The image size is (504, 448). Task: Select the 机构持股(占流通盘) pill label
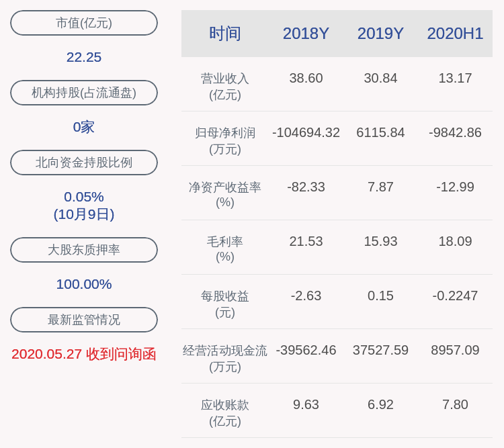pos(84,93)
